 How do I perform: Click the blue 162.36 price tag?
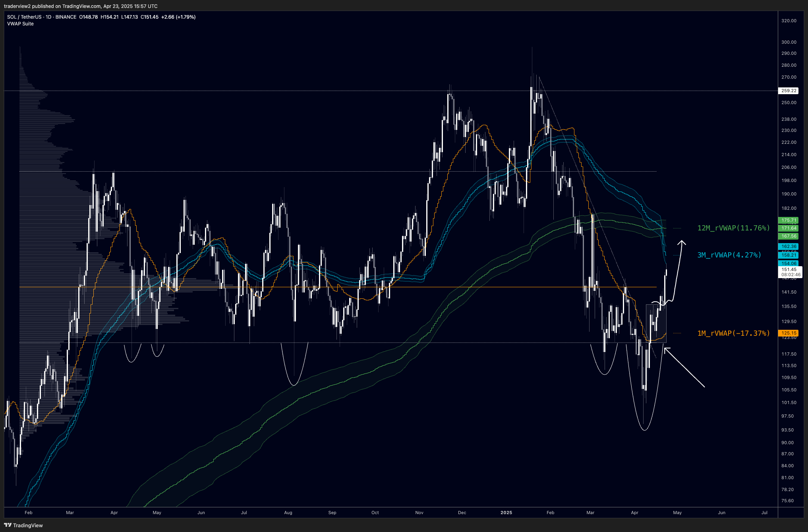click(789, 246)
